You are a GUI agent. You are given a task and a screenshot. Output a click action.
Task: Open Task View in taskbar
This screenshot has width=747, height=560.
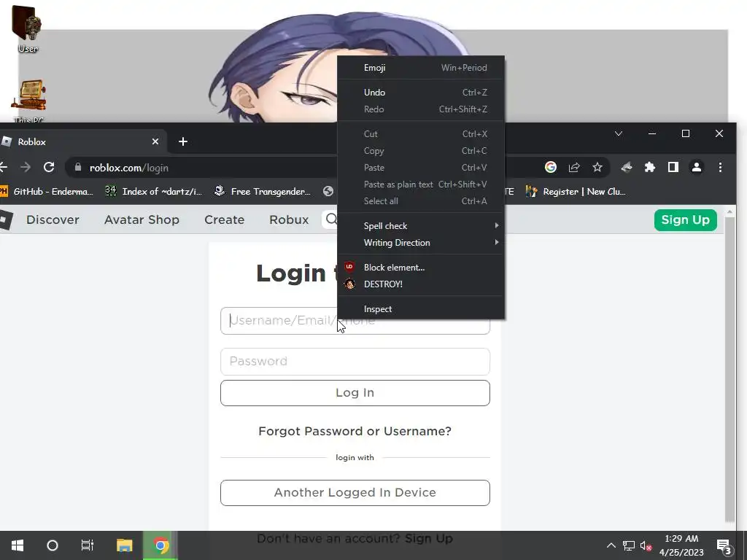[x=88, y=545]
